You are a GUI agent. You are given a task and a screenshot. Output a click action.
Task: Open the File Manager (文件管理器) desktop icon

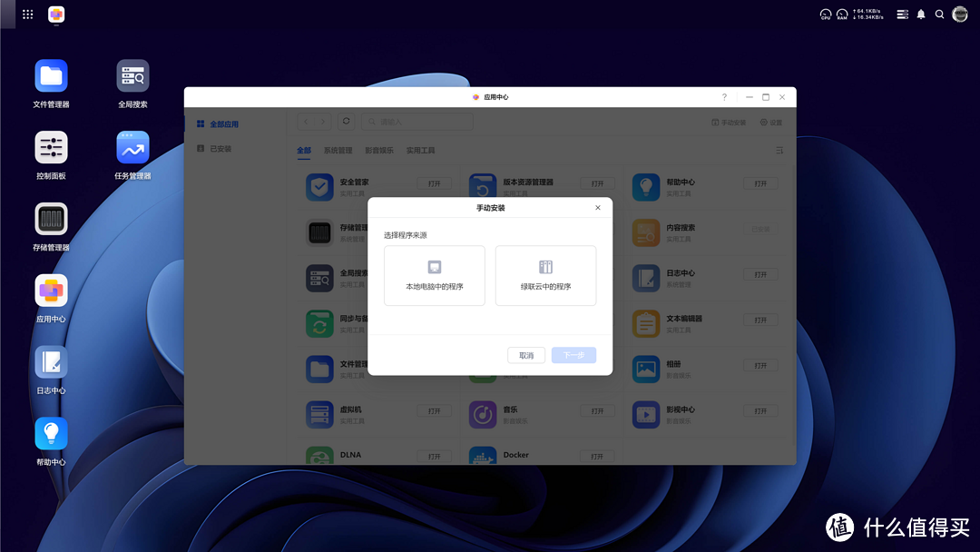click(x=52, y=76)
